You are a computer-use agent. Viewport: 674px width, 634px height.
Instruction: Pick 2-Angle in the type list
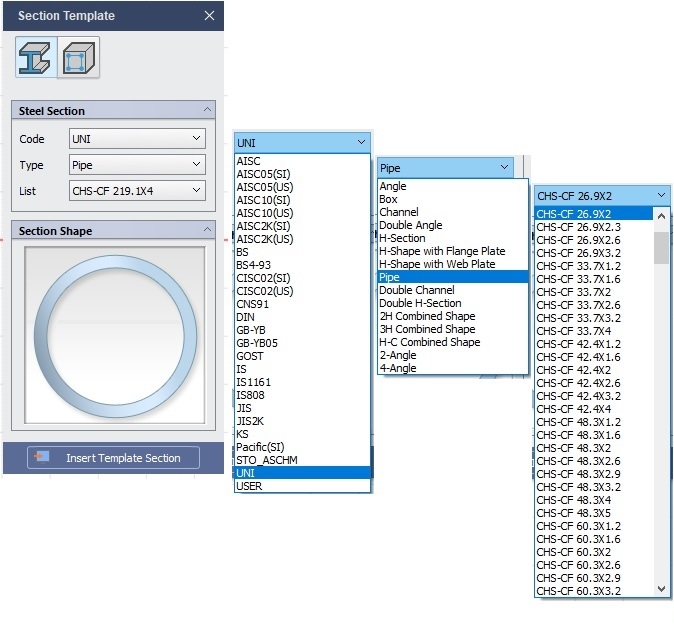pyautogui.click(x=453, y=355)
